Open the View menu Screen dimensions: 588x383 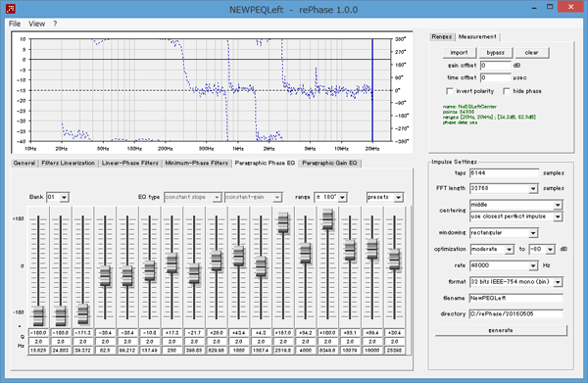coord(37,24)
